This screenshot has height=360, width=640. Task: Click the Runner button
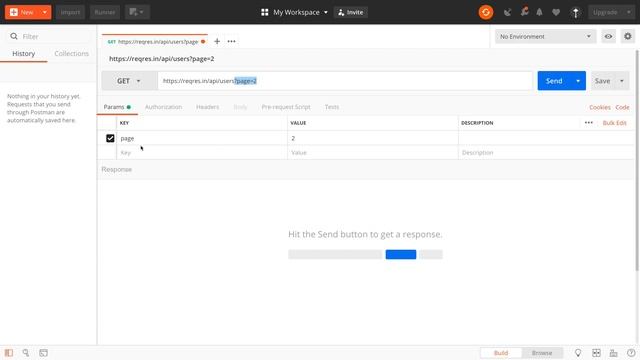coord(104,12)
